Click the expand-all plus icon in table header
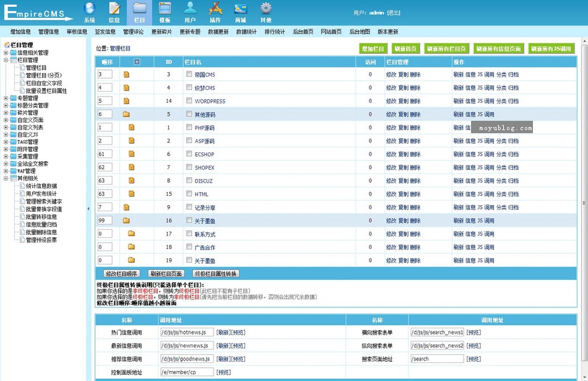Viewport: 588px width, 381px height. coord(137,62)
